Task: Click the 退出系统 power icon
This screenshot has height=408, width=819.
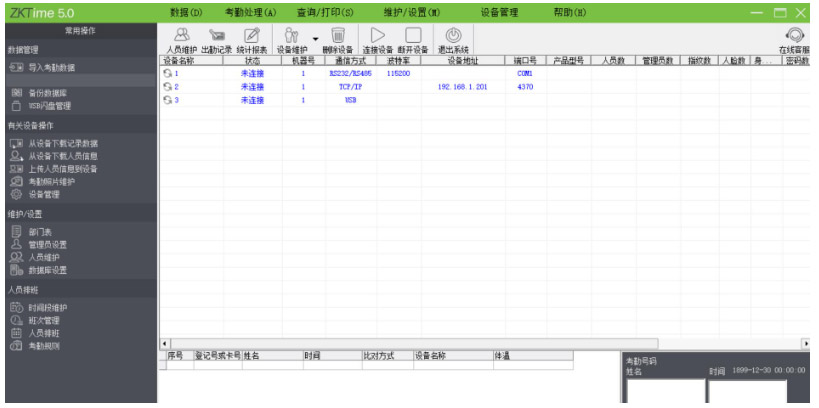Action: pos(452,37)
